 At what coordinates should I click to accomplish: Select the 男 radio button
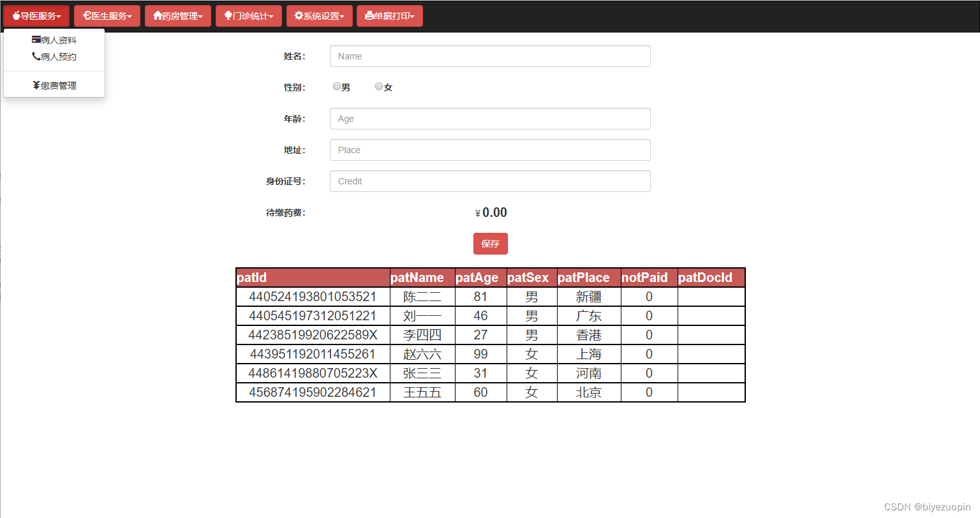click(336, 87)
